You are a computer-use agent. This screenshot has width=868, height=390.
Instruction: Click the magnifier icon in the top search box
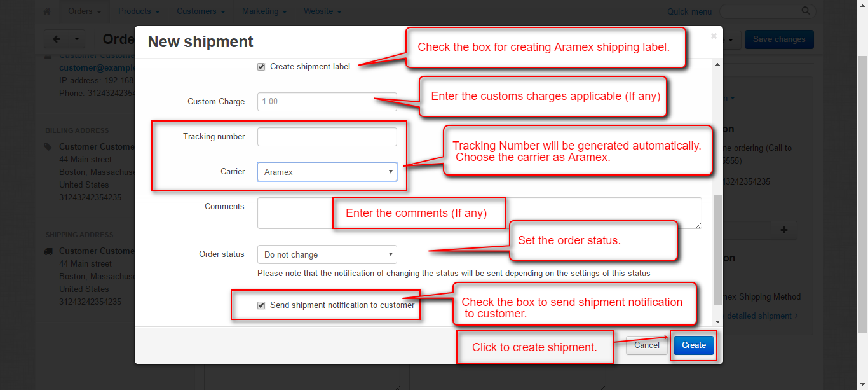pos(806,11)
